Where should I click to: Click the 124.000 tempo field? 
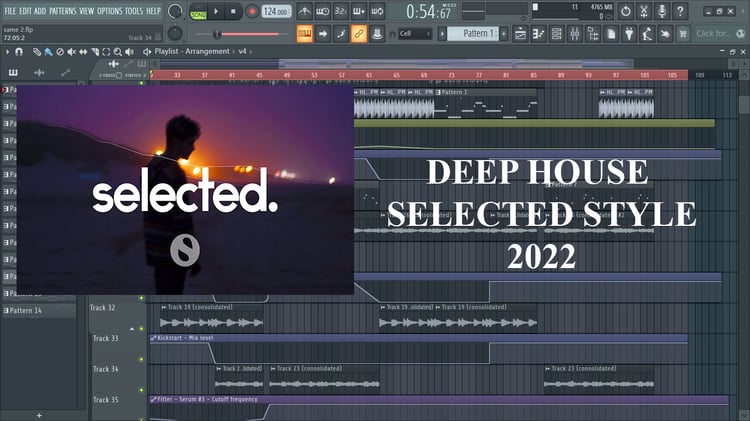coord(276,11)
